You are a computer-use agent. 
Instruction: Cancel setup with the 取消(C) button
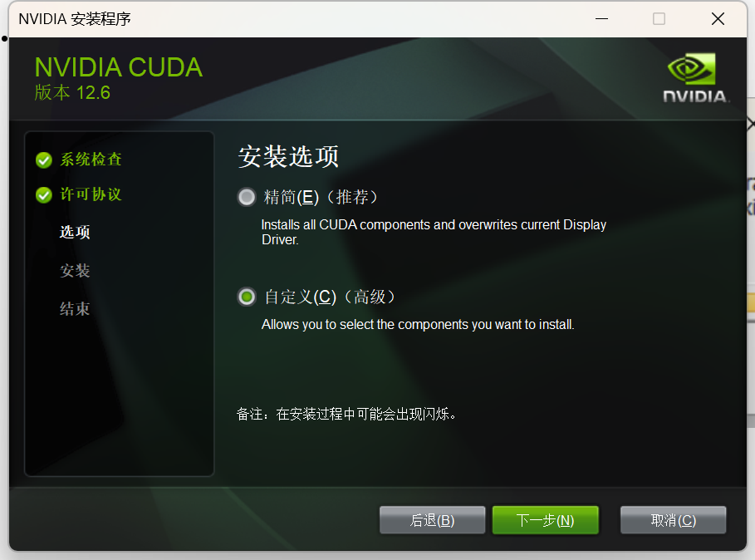point(673,520)
